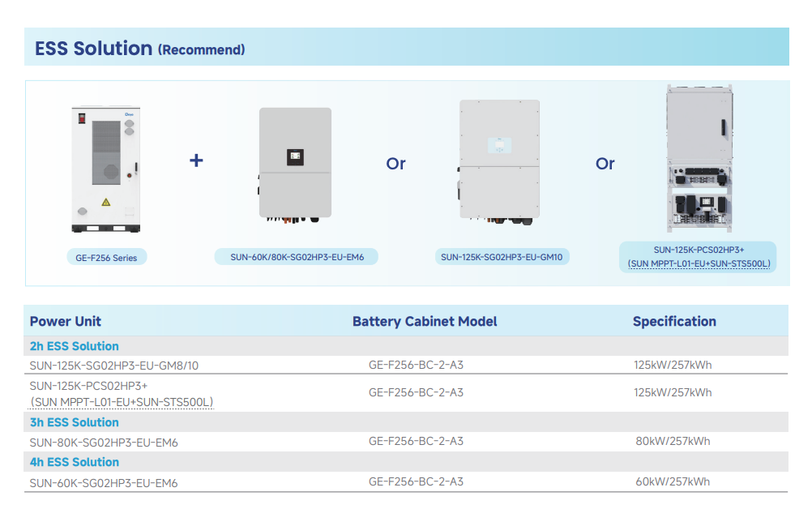The height and width of the screenshot is (509, 812).
Task: Click the '(Recommend)' text in the heading
Action: [202, 50]
